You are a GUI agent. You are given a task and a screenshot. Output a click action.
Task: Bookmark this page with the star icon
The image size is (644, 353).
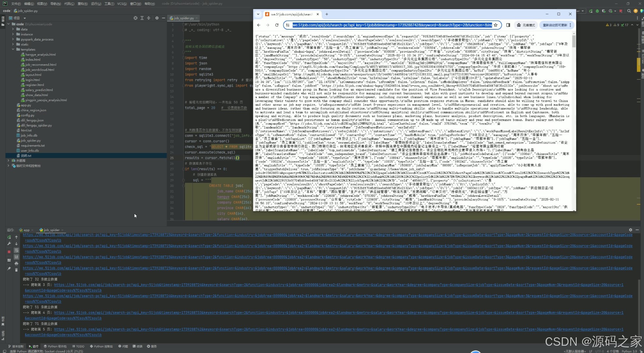coord(495,25)
